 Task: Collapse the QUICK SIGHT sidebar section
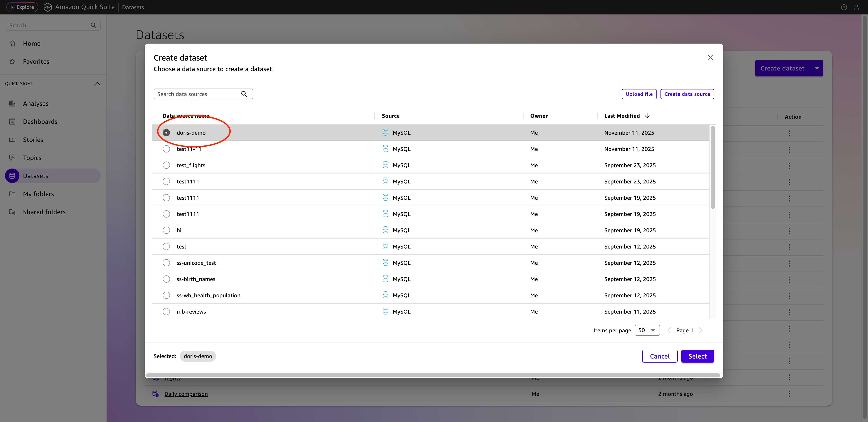tap(97, 84)
